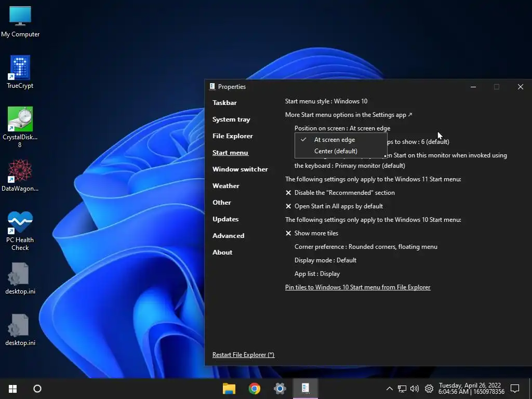
Task: Open File Explorer from taskbar
Action: (229, 389)
